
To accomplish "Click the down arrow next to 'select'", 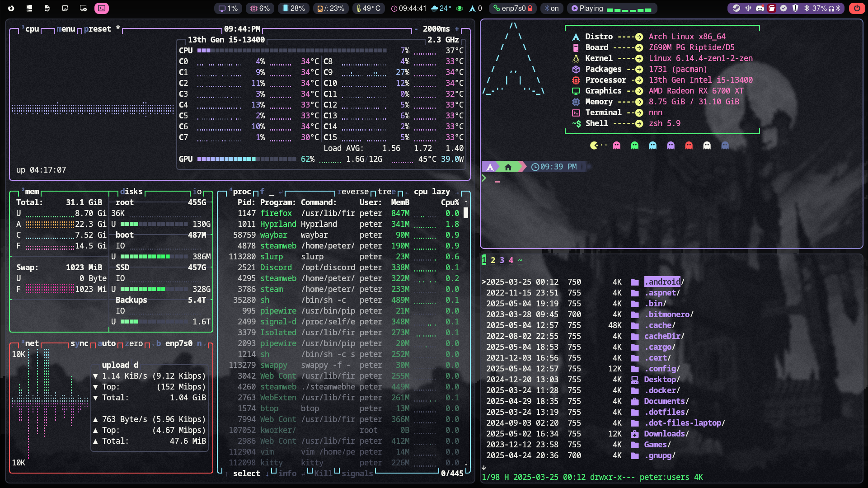I will [267, 474].
